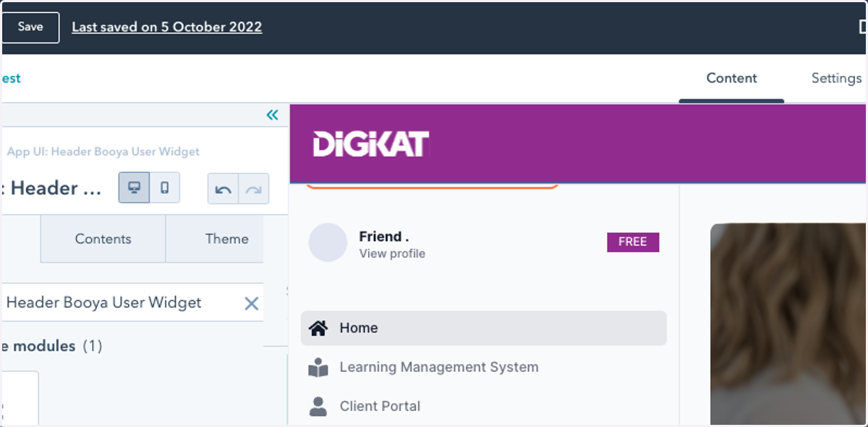Click the user avatar circle next to Friend

(x=328, y=242)
